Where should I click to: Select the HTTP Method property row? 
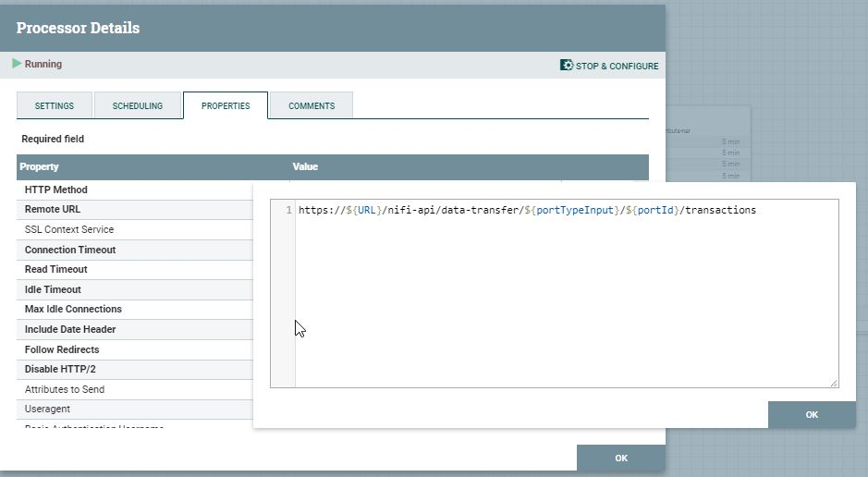point(135,190)
